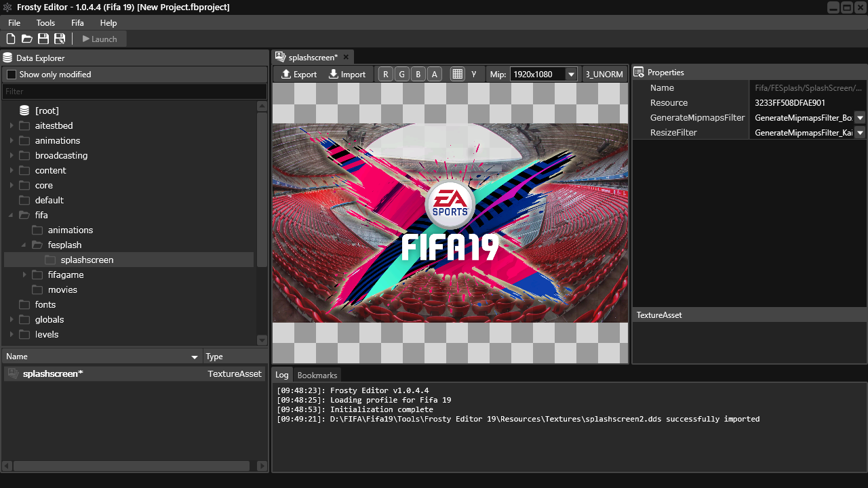Switch to the Log tab
The height and width of the screenshot is (488, 868).
tap(281, 375)
